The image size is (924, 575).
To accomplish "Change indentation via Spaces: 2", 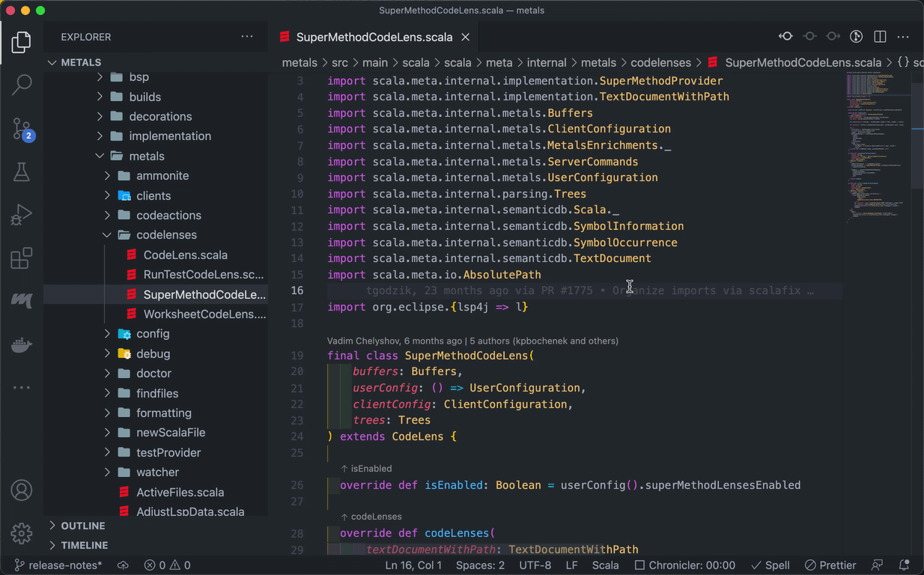I will point(480,565).
